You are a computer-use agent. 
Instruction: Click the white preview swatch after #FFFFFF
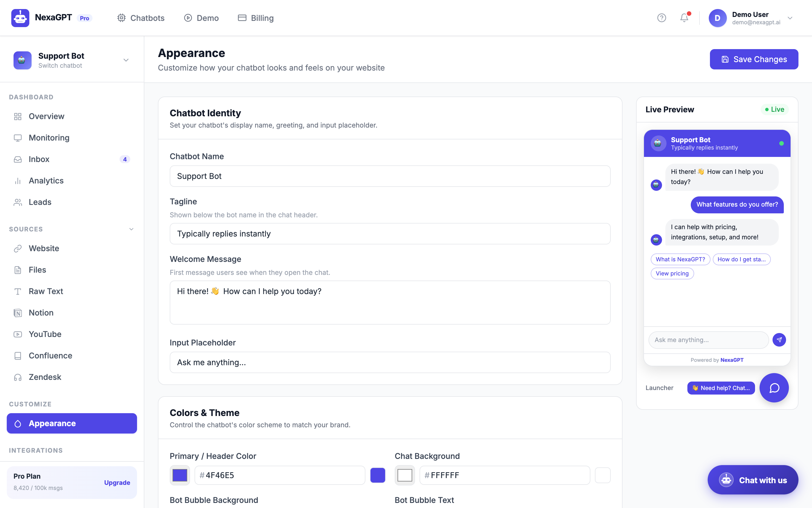[603, 475]
